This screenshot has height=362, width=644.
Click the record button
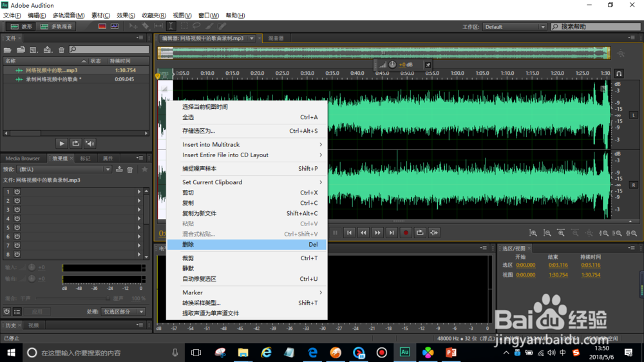406,233
